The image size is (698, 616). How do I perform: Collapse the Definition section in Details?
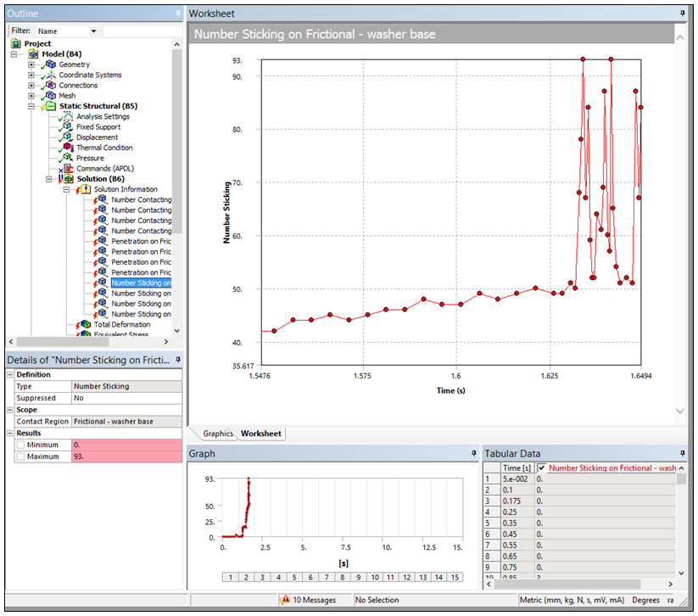pos(10,374)
